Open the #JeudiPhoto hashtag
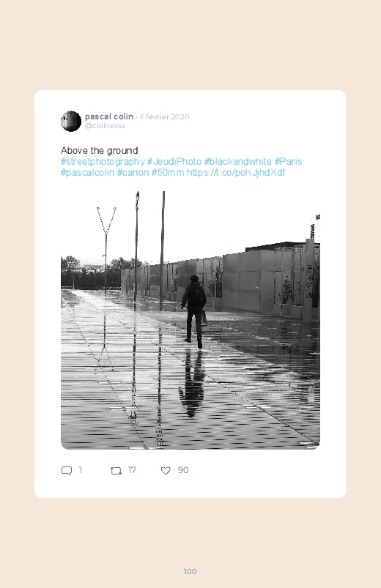This screenshot has width=381, height=588. pyautogui.click(x=174, y=162)
